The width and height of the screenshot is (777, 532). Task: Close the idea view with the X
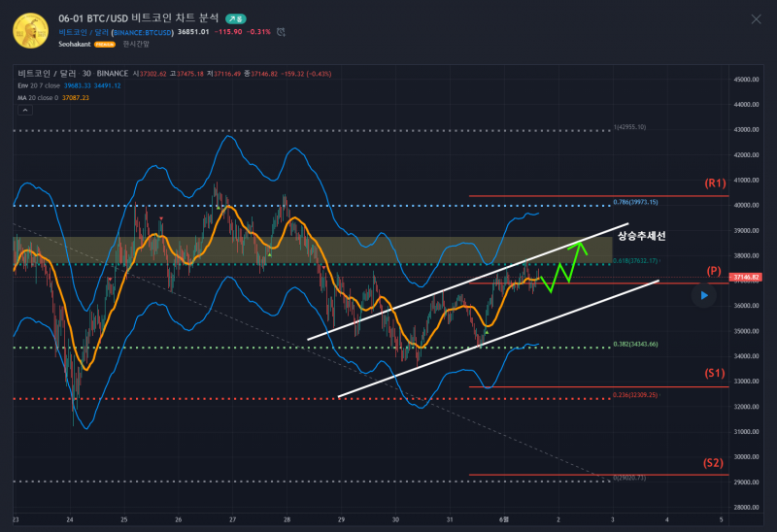pos(757,18)
